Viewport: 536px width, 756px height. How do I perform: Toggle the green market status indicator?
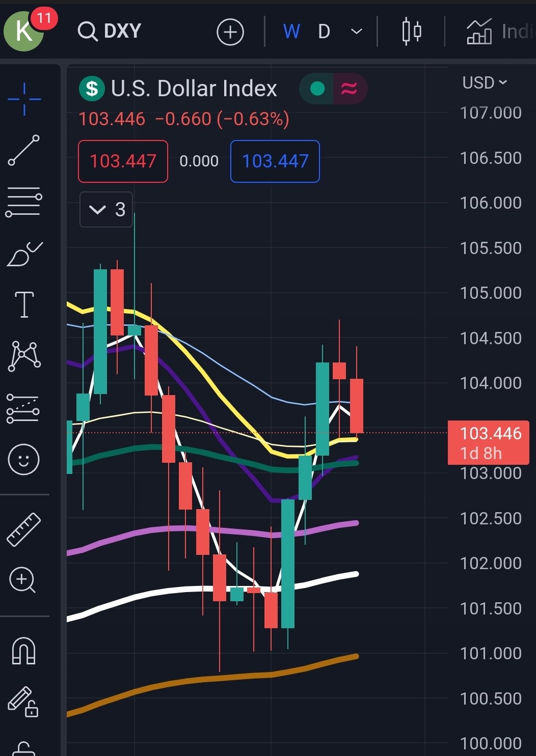tap(317, 89)
